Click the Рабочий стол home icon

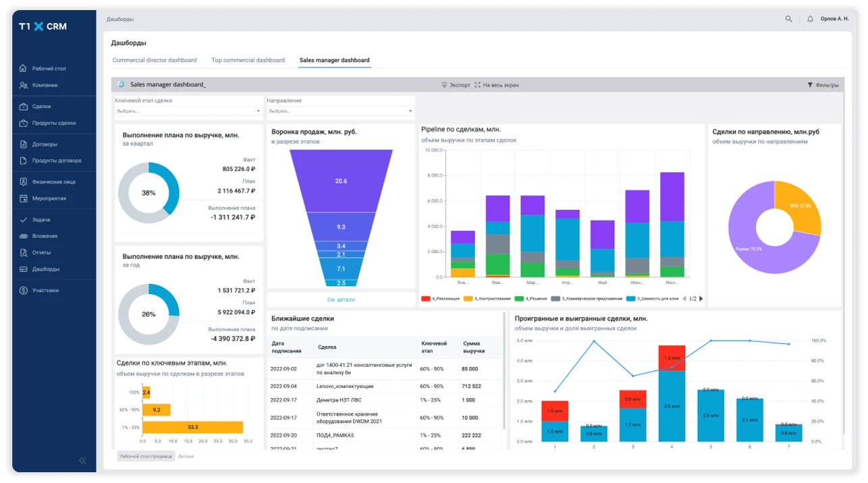pos(24,69)
